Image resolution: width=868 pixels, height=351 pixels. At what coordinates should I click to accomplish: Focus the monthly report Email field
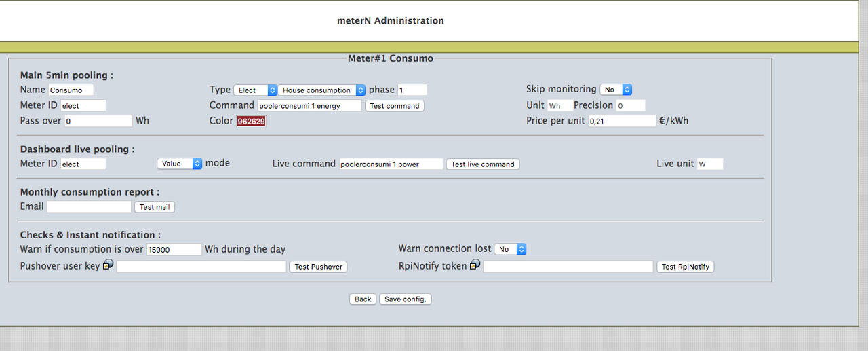coord(89,206)
